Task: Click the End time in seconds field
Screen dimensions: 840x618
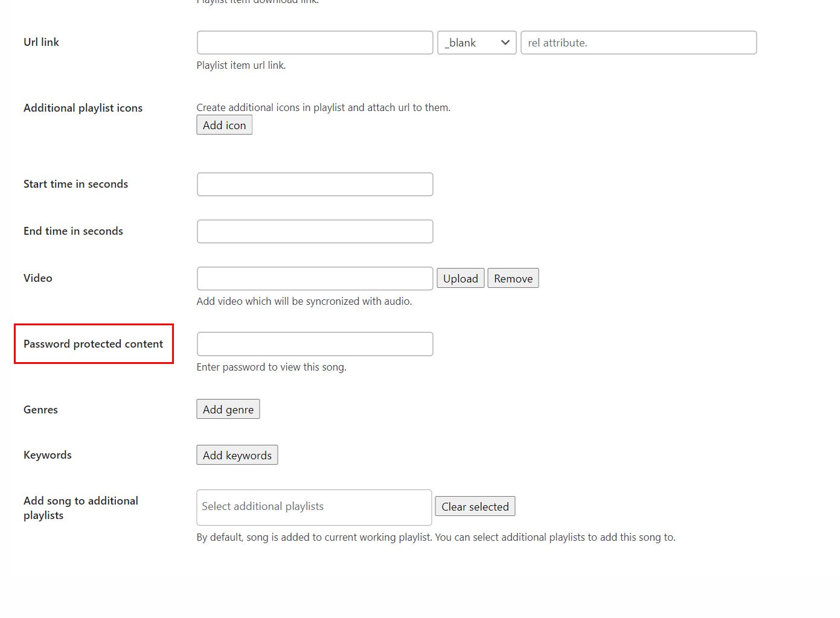Action: [315, 232]
